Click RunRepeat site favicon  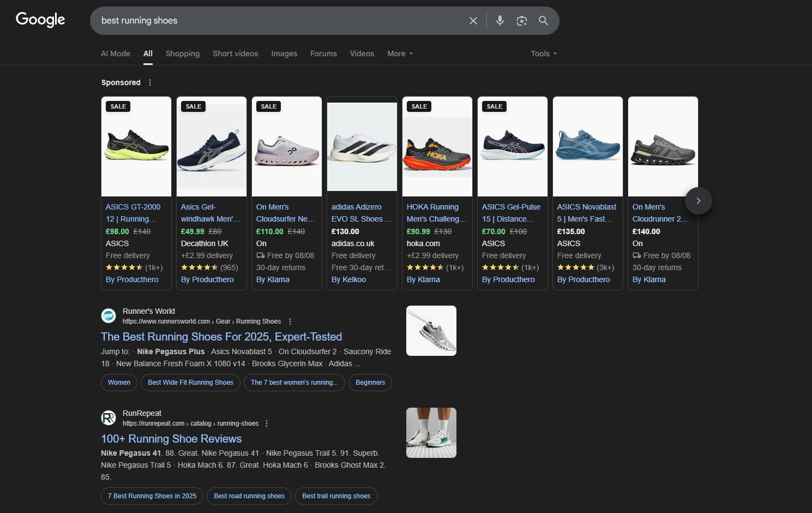click(109, 417)
